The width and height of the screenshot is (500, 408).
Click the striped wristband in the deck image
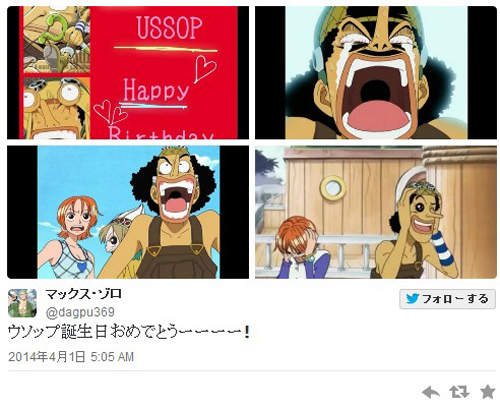tap(442, 248)
